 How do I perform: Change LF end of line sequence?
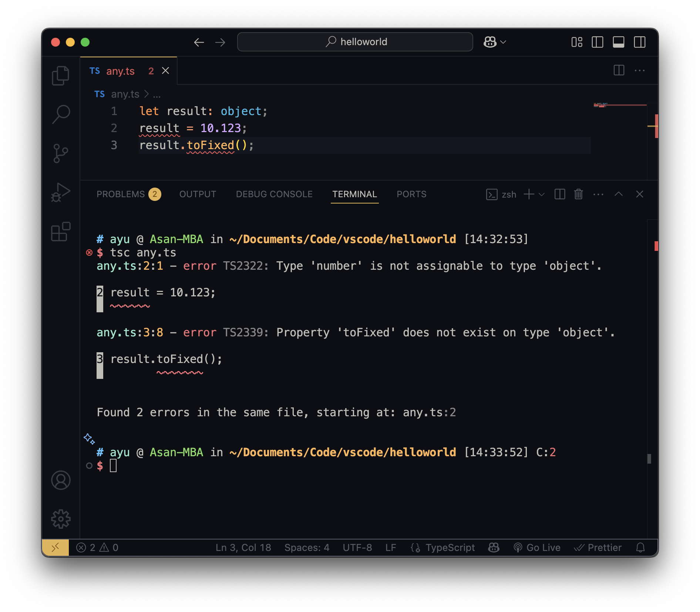[391, 548]
